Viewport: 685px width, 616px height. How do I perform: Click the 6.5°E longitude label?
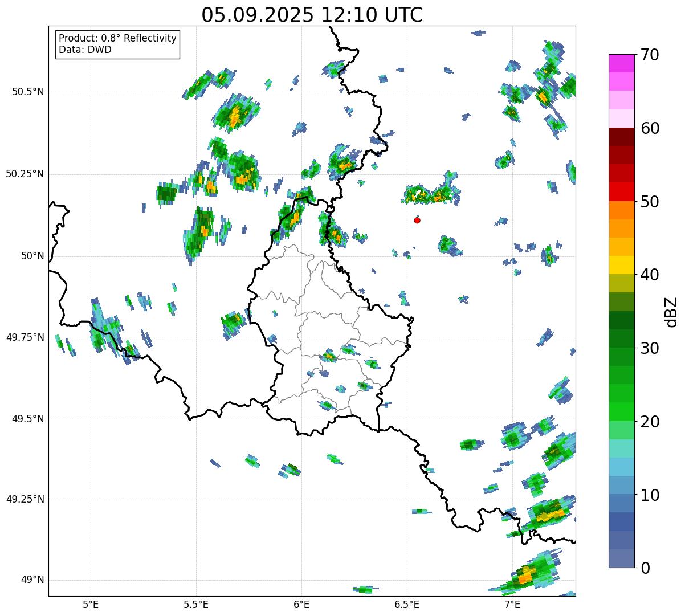407,604
